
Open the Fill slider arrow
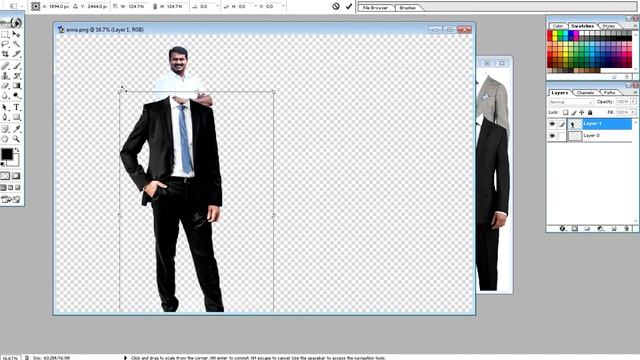(633, 112)
